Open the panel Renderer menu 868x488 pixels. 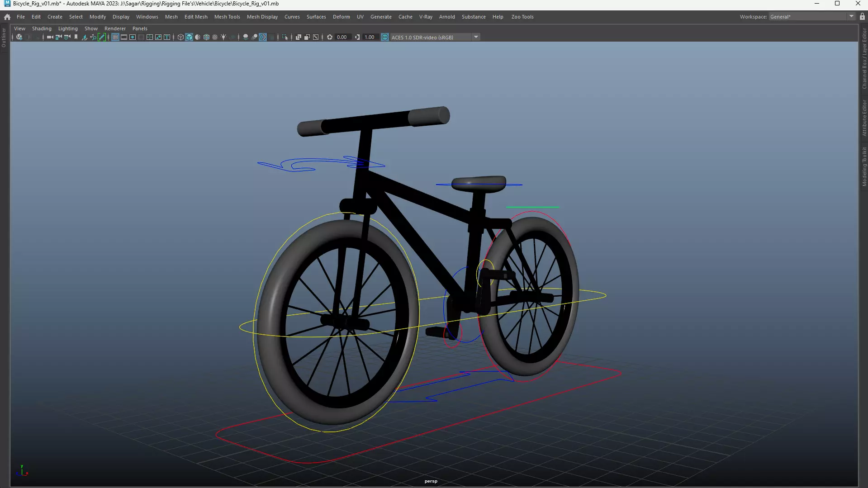pyautogui.click(x=115, y=28)
